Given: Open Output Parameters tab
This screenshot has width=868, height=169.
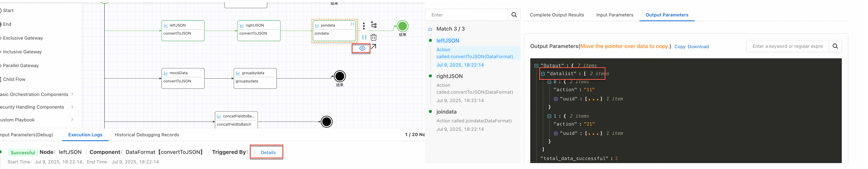Looking at the screenshot, I should 667,15.
